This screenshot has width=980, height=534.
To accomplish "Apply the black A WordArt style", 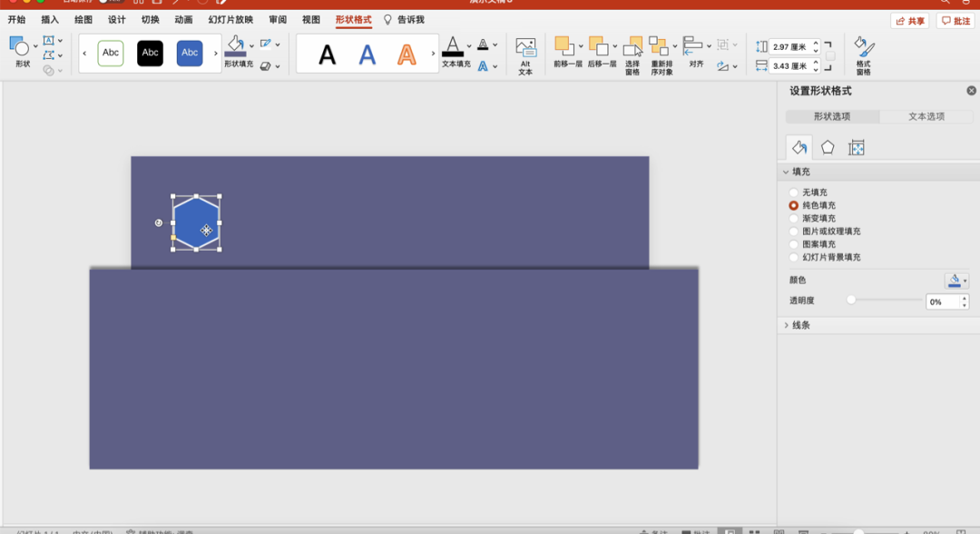I will point(327,55).
